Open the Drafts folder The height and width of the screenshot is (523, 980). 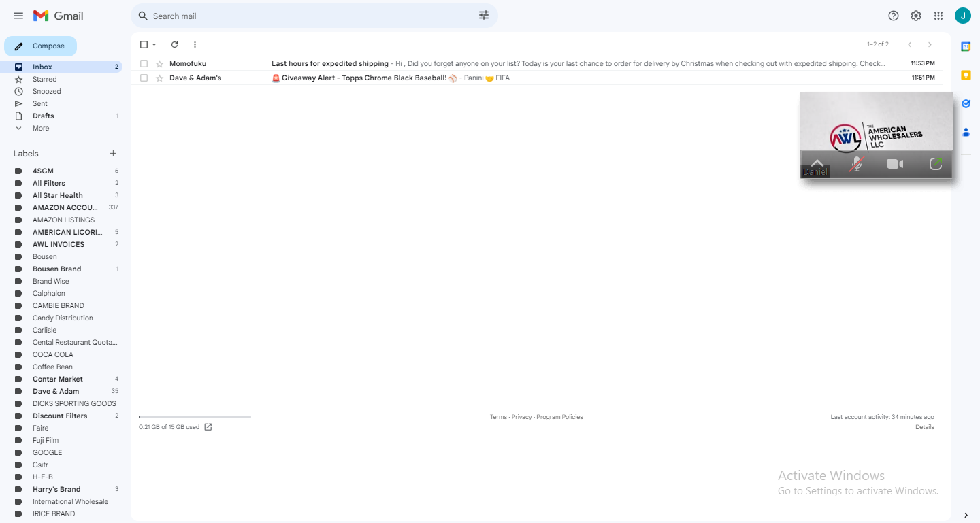tap(61, 116)
